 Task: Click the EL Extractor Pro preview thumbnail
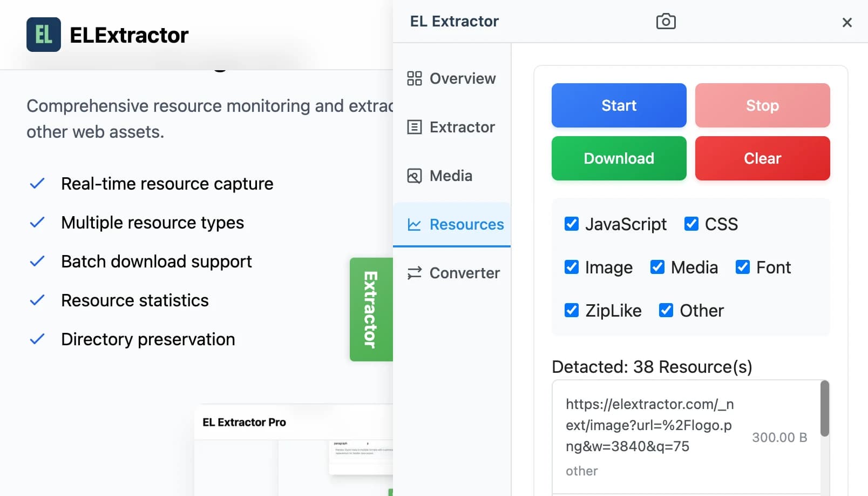(294, 450)
